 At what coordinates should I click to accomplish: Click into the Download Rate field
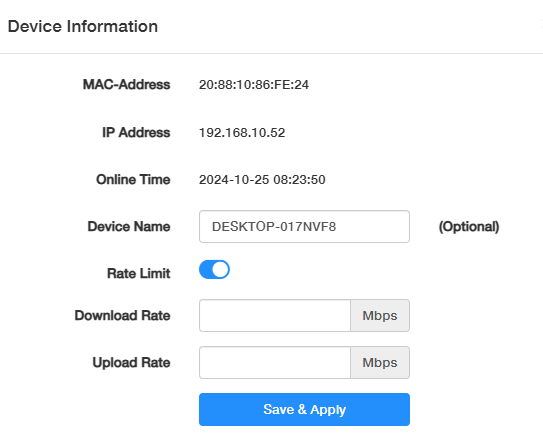tap(275, 315)
